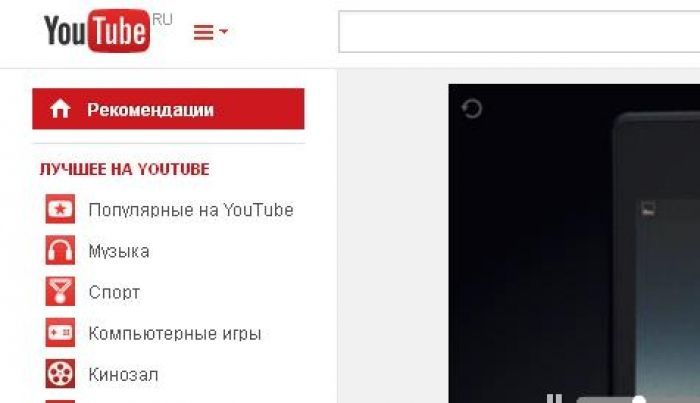The image size is (700, 403).
Task: Pause the playing video
Action: tap(554, 399)
